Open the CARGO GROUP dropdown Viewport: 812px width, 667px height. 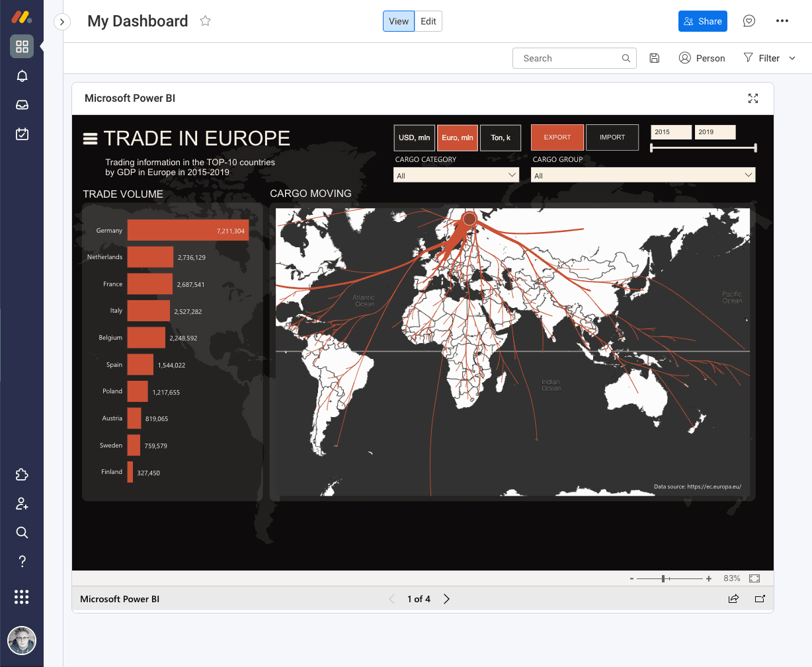click(x=642, y=175)
